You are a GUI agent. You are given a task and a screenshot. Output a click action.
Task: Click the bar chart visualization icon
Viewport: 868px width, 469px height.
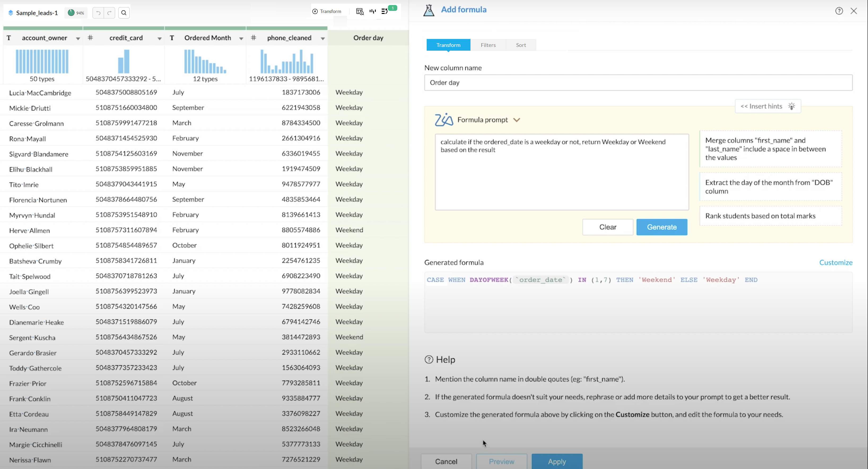[373, 11]
